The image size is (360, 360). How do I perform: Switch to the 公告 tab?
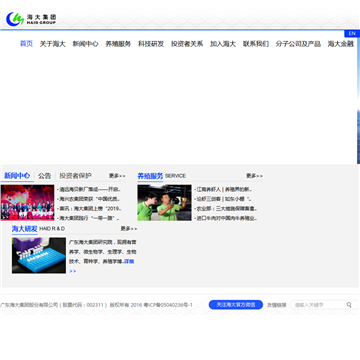click(x=45, y=176)
